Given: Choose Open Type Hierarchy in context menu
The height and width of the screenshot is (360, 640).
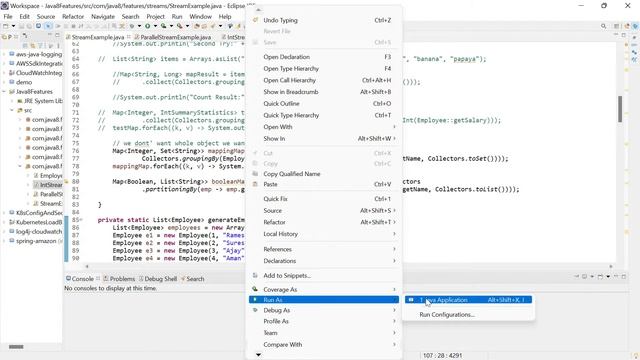Looking at the screenshot, I should click(324, 69).
